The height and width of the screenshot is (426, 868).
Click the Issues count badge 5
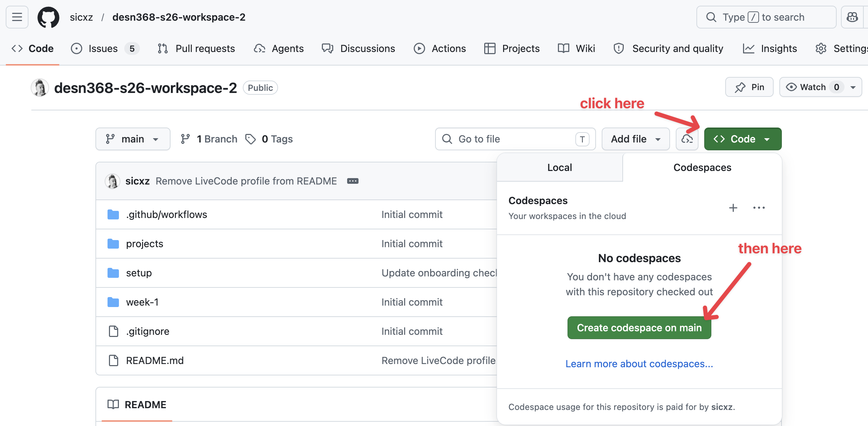[132, 48]
